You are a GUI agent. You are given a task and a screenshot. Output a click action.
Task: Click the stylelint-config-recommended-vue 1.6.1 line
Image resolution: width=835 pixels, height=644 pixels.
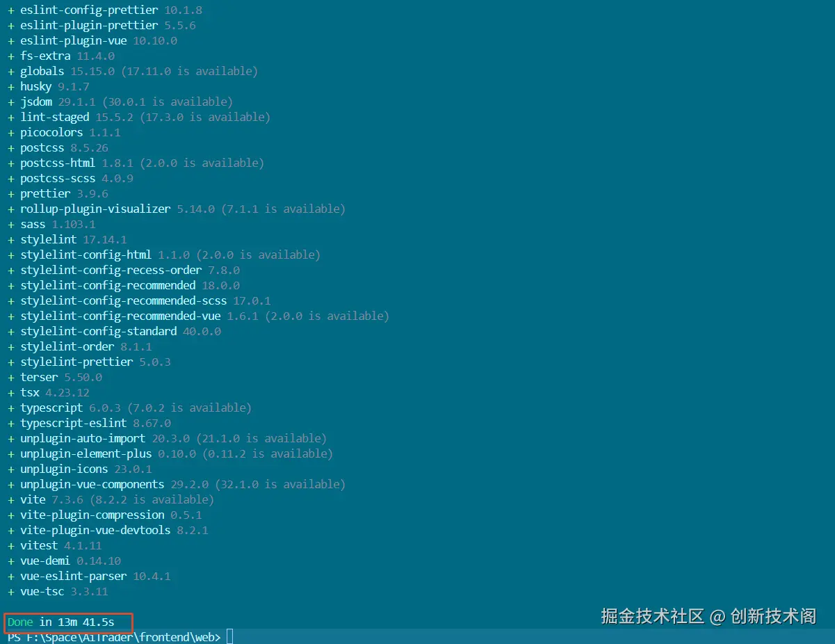pos(198,316)
